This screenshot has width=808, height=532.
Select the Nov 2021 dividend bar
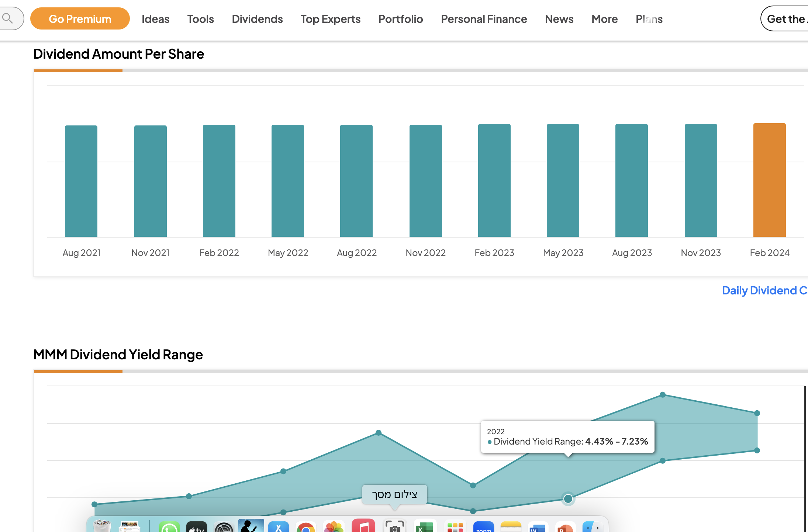tap(151, 181)
